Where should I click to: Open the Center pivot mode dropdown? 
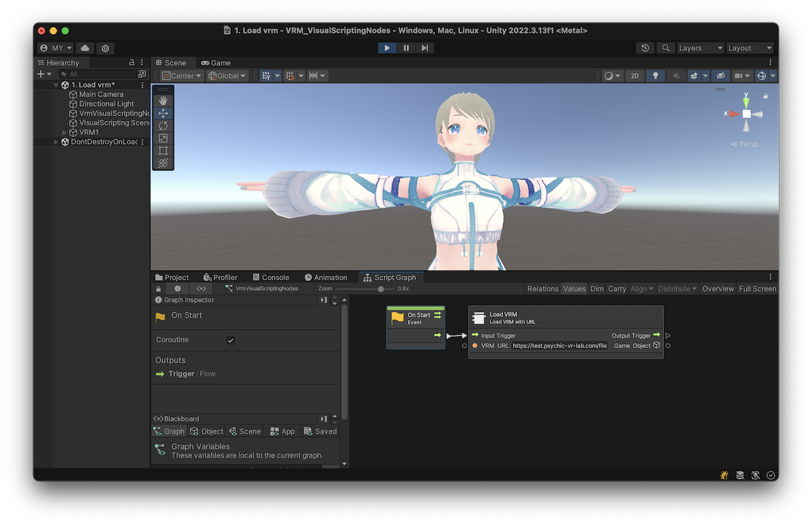click(x=181, y=75)
